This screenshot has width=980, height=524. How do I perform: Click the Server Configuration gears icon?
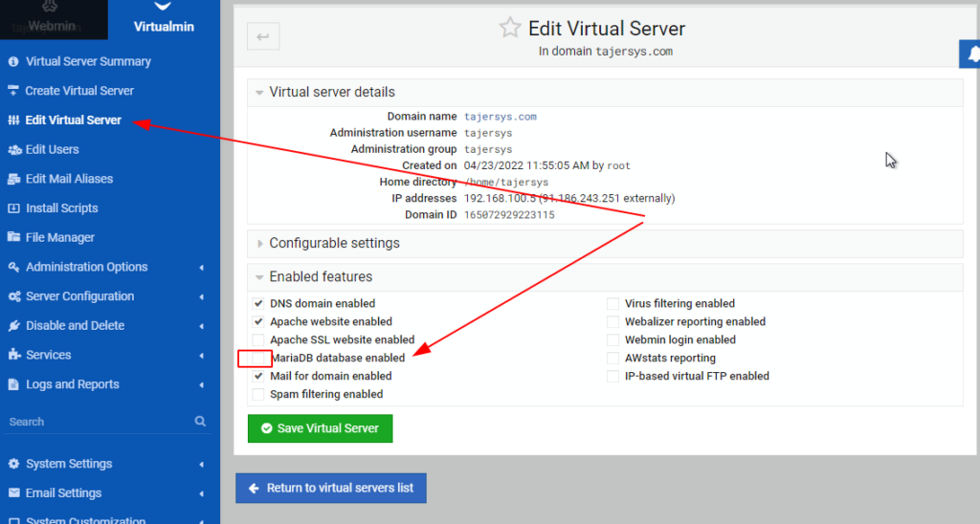14,296
